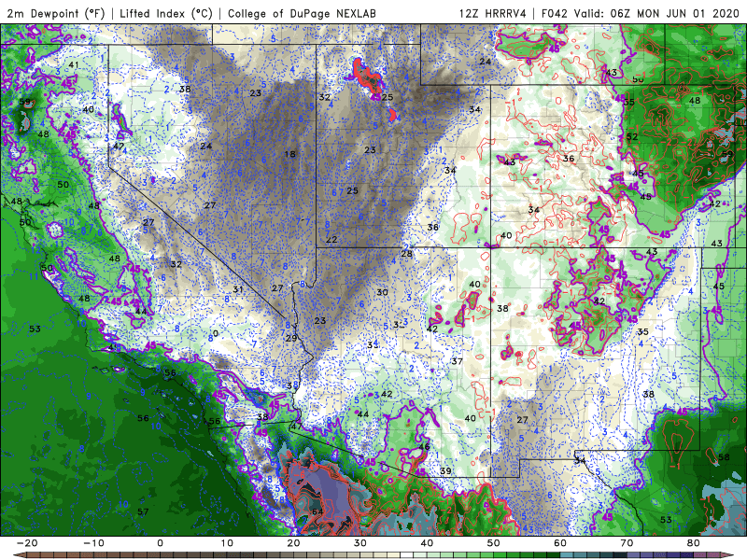Click the "12Z HRRRV4" model run label
The width and height of the screenshot is (747, 560).
point(492,13)
